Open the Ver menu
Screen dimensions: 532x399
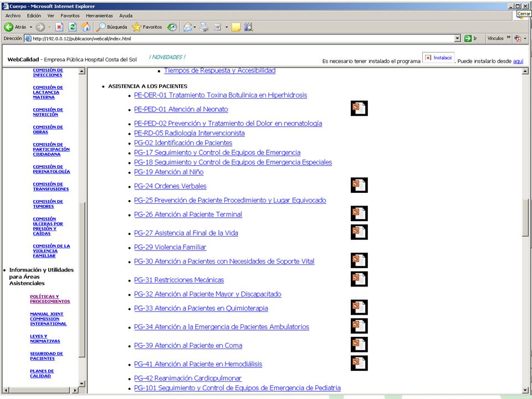coord(50,16)
